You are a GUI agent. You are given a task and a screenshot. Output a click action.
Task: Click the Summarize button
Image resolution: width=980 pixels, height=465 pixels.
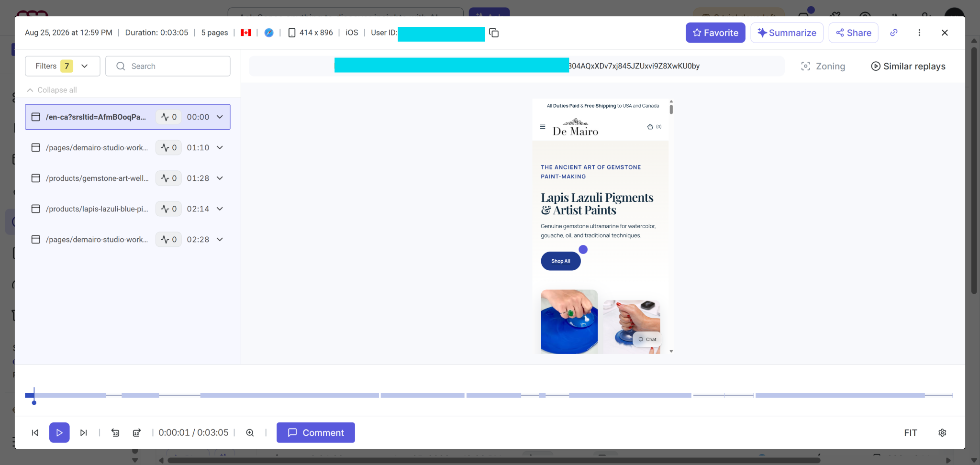[787, 33]
